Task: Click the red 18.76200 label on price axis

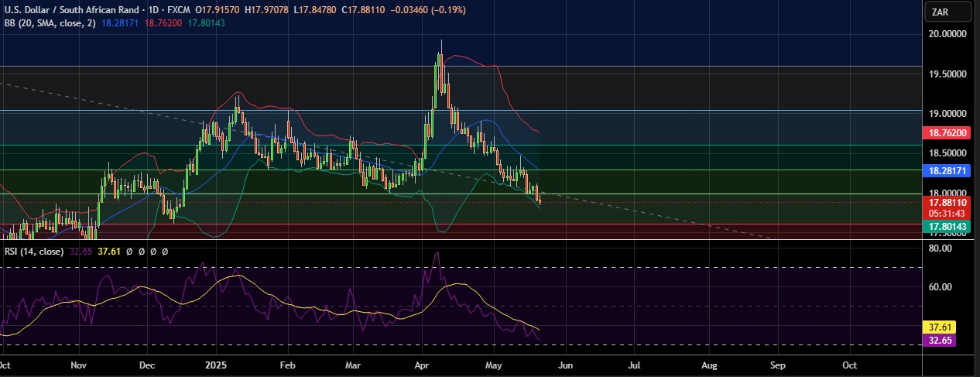Action: click(948, 132)
